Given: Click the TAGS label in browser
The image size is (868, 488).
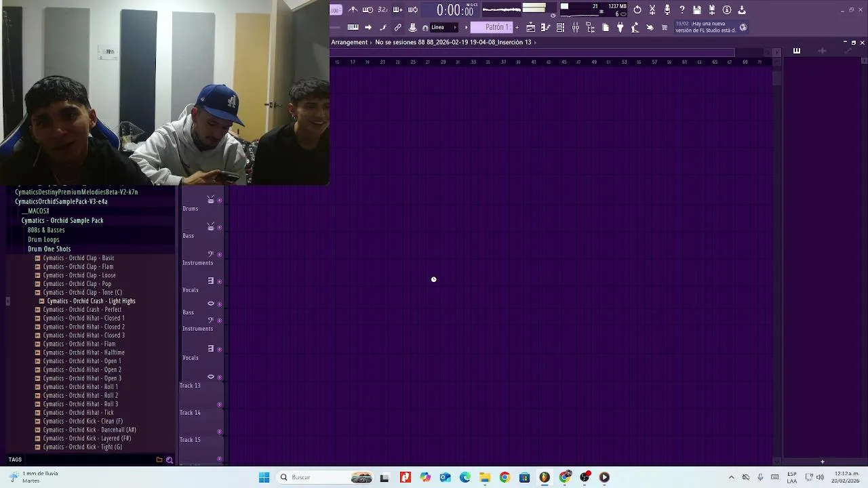Looking at the screenshot, I should pyautogui.click(x=15, y=460).
